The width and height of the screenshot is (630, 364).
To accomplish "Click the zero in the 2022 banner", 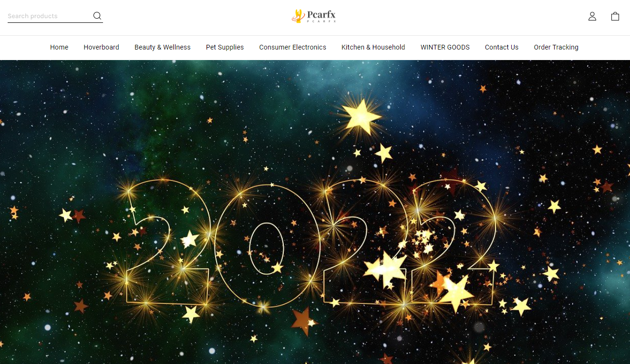I will (x=267, y=246).
